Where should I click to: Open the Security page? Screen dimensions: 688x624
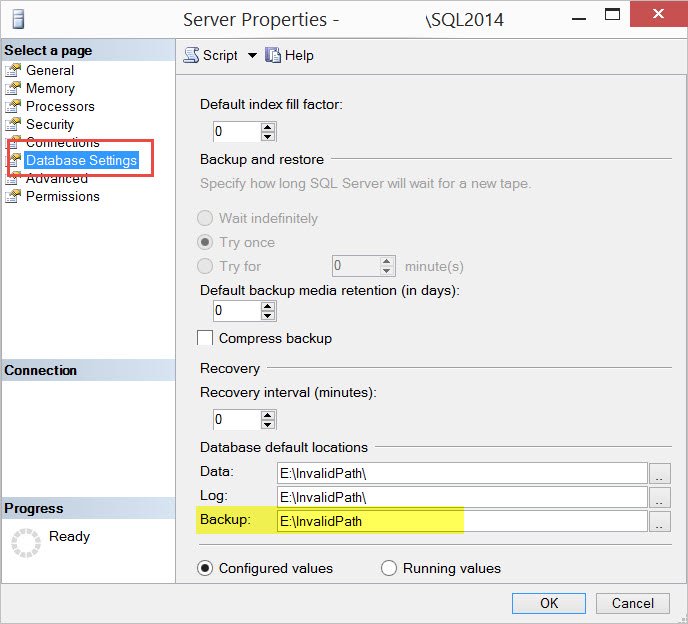coord(50,124)
